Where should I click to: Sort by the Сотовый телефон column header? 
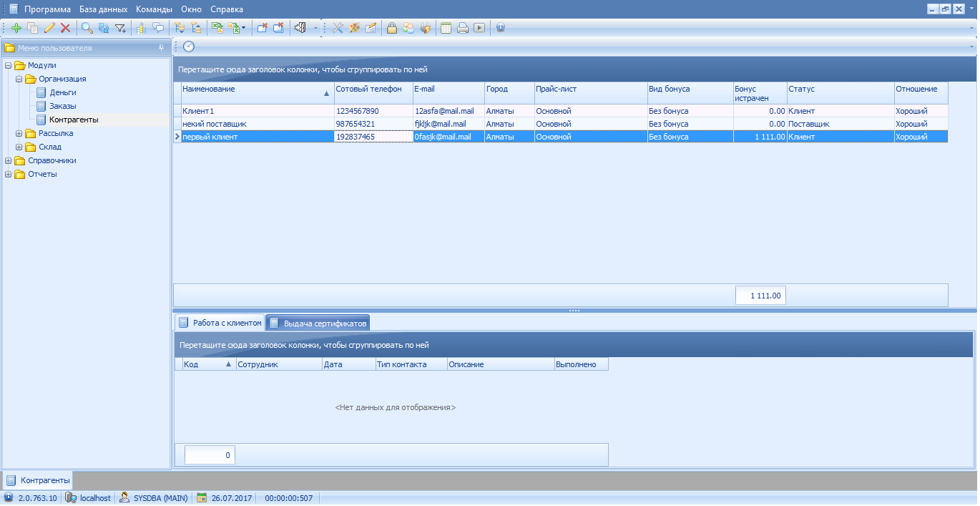point(373,93)
